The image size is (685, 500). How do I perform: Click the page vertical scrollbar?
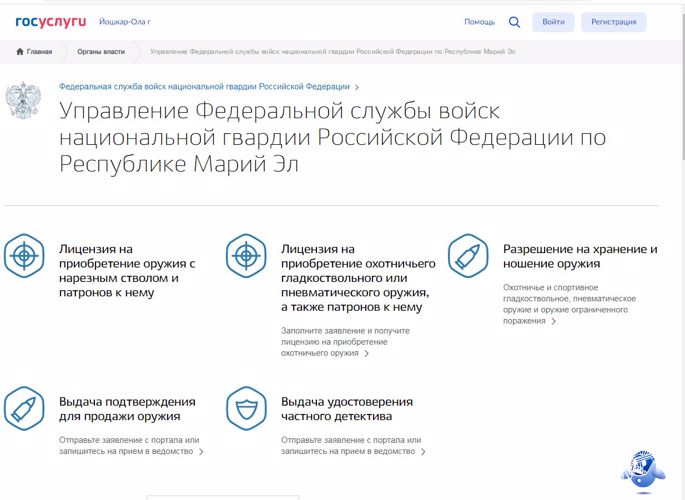[x=682, y=87]
